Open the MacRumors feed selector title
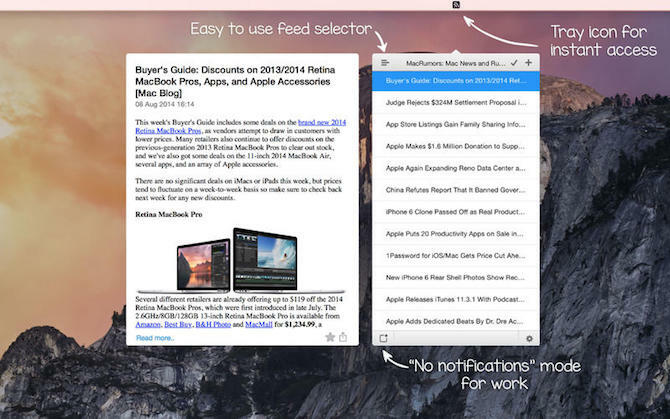 (x=455, y=63)
